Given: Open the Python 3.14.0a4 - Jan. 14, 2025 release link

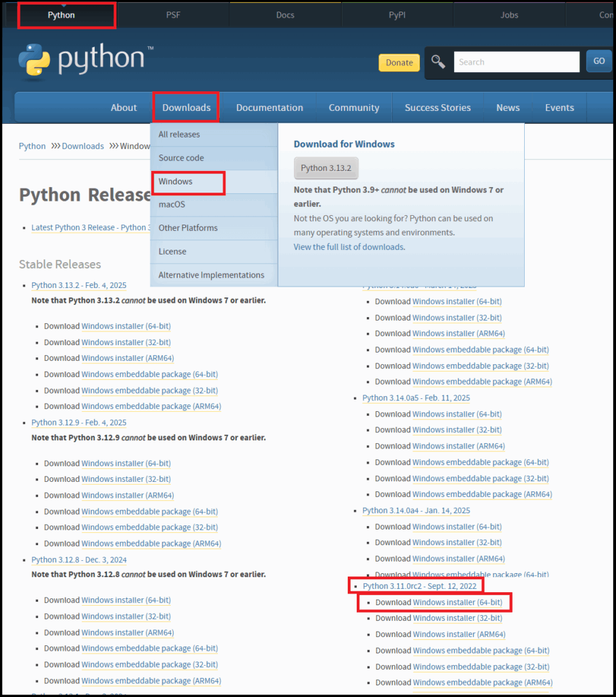Looking at the screenshot, I should pyautogui.click(x=416, y=510).
